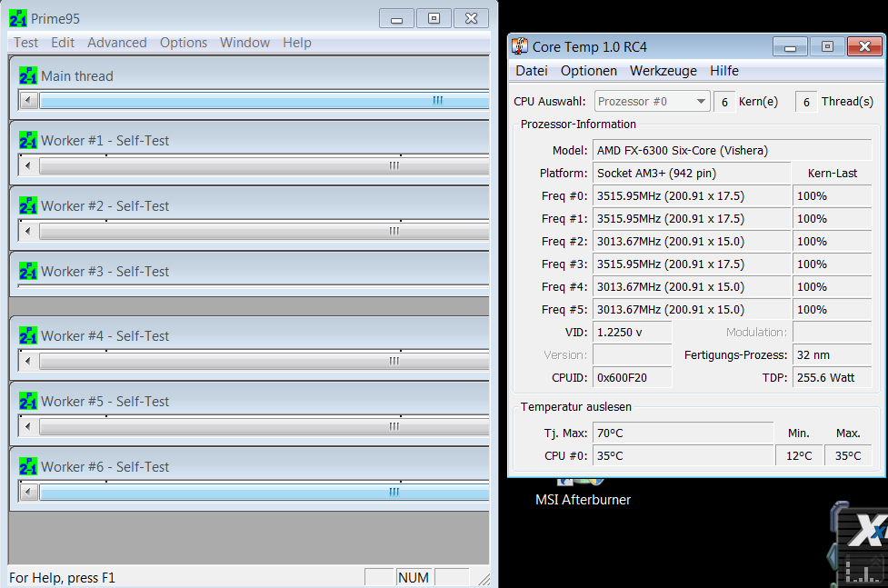Click the Freq #2 value field
The width and height of the screenshot is (888, 588).
691,242
